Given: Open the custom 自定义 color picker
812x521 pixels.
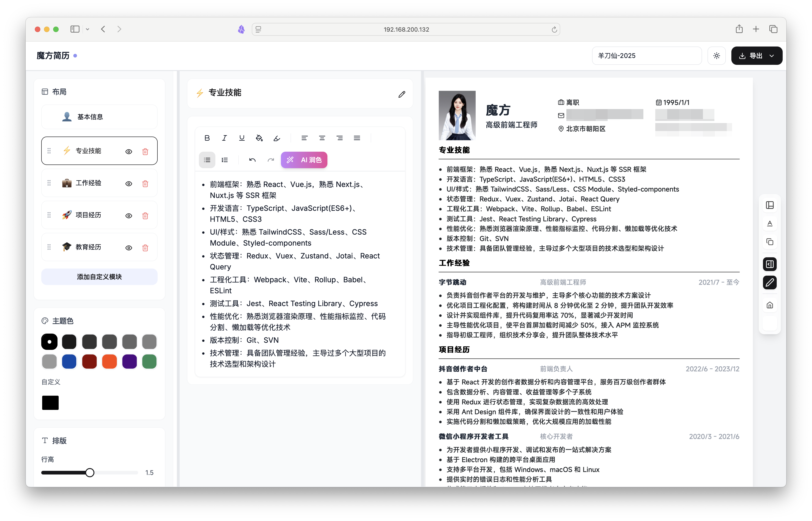Looking at the screenshot, I should click(50, 403).
